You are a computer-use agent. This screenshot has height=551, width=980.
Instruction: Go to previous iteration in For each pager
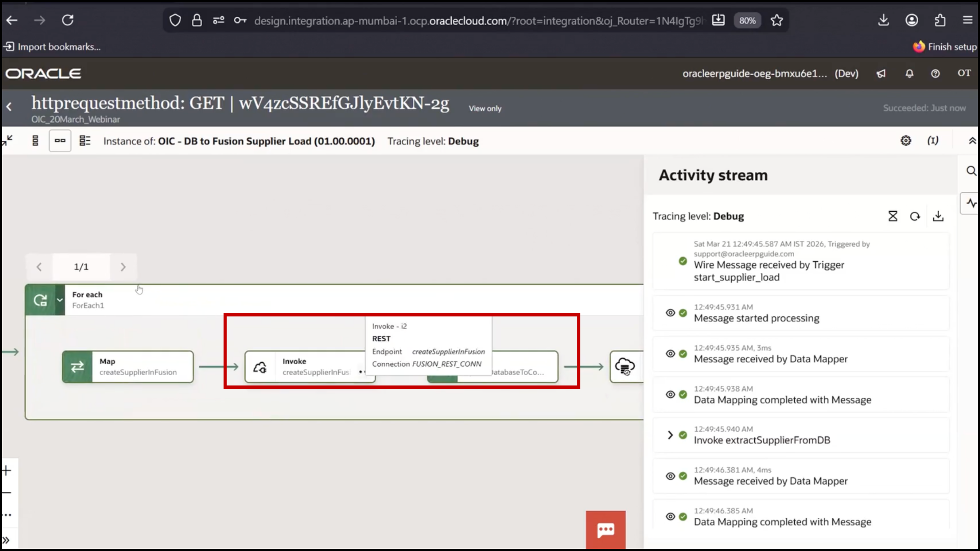tap(39, 267)
